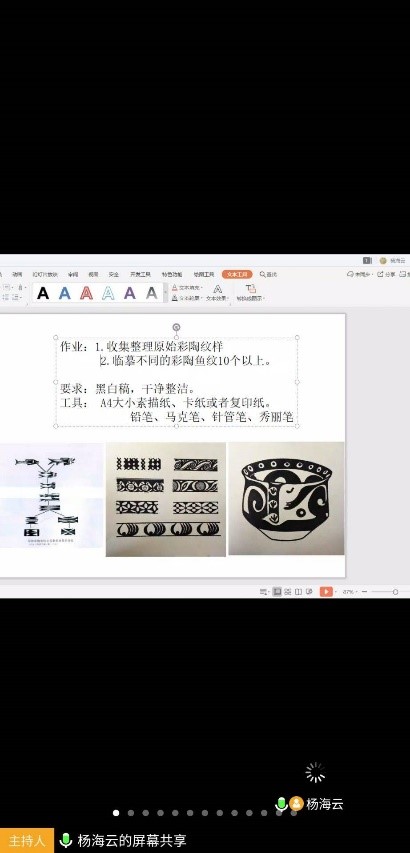Open the 开发工具 ribbon tab
This screenshot has height=853, width=410.
click(140, 275)
